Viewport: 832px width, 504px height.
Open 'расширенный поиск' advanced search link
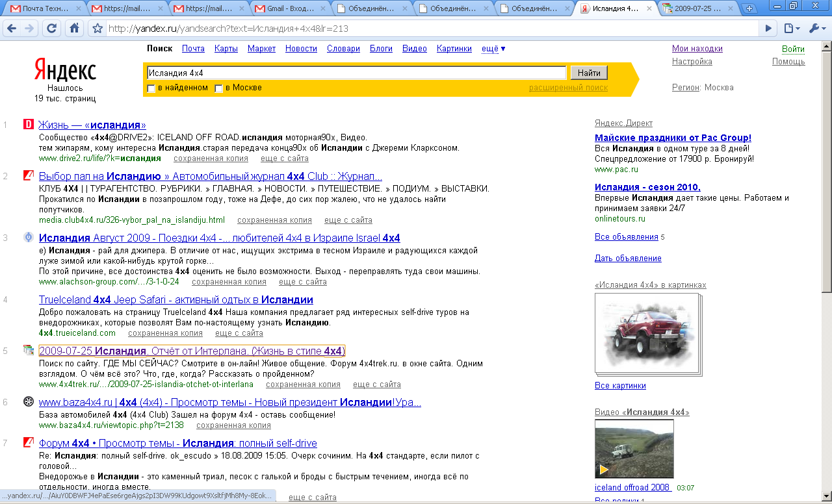click(x=568, y=88)
